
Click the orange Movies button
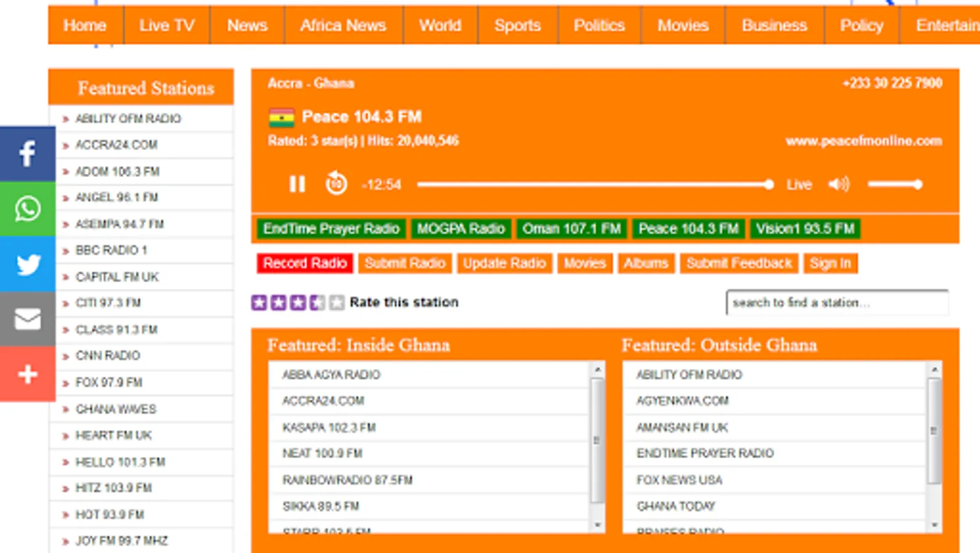point(585,263)
